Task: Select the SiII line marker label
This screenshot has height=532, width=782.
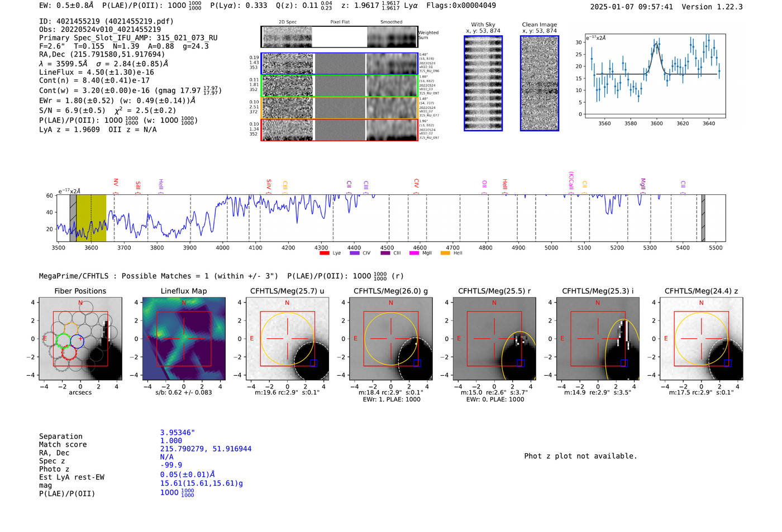Action: [138, 185]
